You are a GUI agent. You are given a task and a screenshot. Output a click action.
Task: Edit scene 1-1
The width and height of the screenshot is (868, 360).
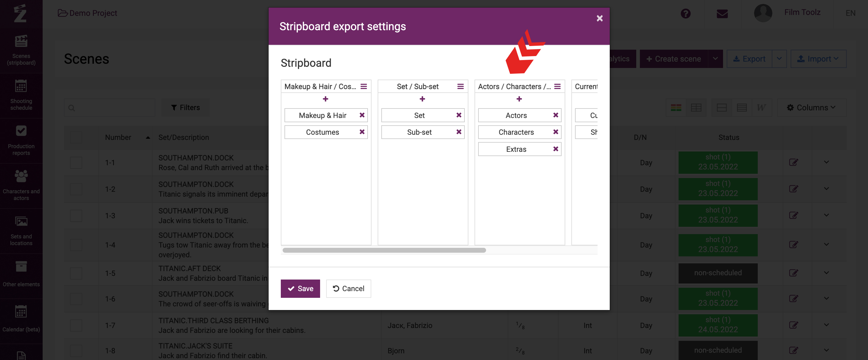click(793, 162)
